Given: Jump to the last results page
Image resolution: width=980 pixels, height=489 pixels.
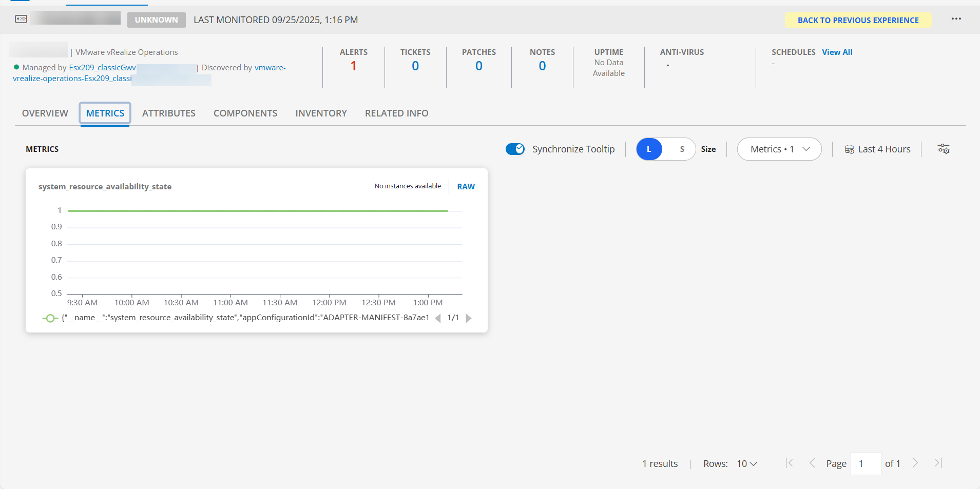Looking at the screenshot, I should [938, 463].
